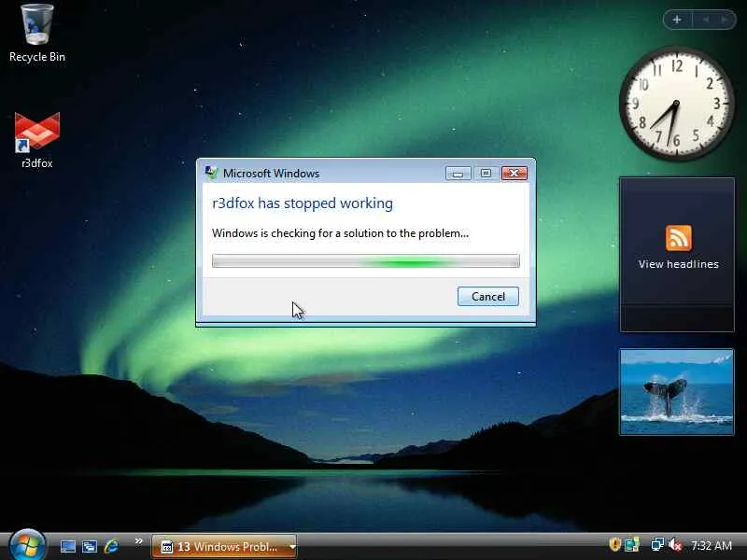The image size is (747, 560).
Task: Minimize the Microsoft Windows dialog
Action: pos(458,174)
